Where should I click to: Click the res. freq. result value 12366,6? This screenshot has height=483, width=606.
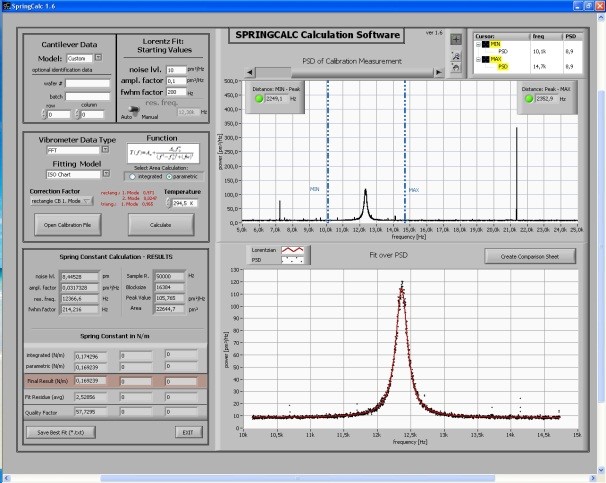coord(80,299)
